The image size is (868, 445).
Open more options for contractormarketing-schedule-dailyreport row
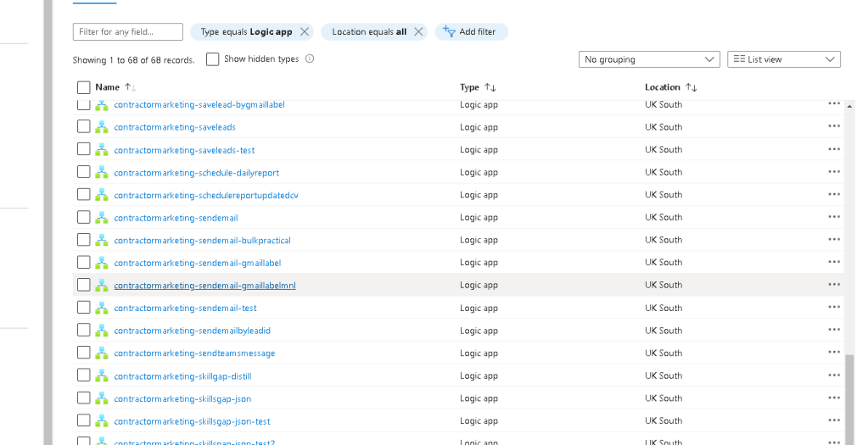click(x=834, y=172)
